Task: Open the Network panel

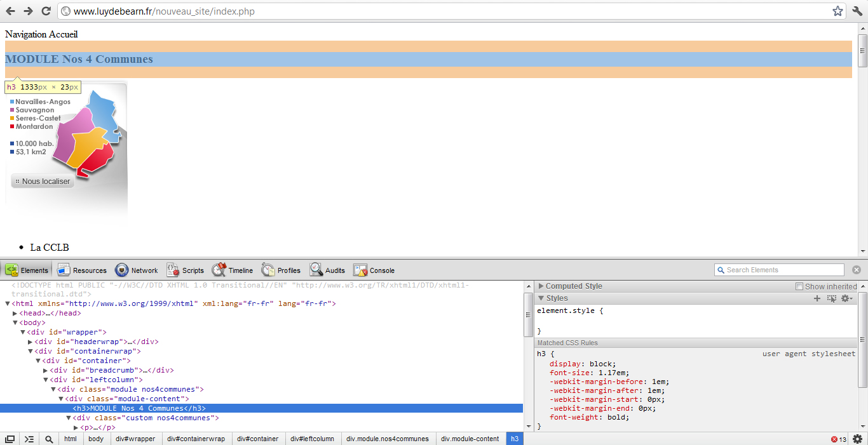Action: [137, 270]
